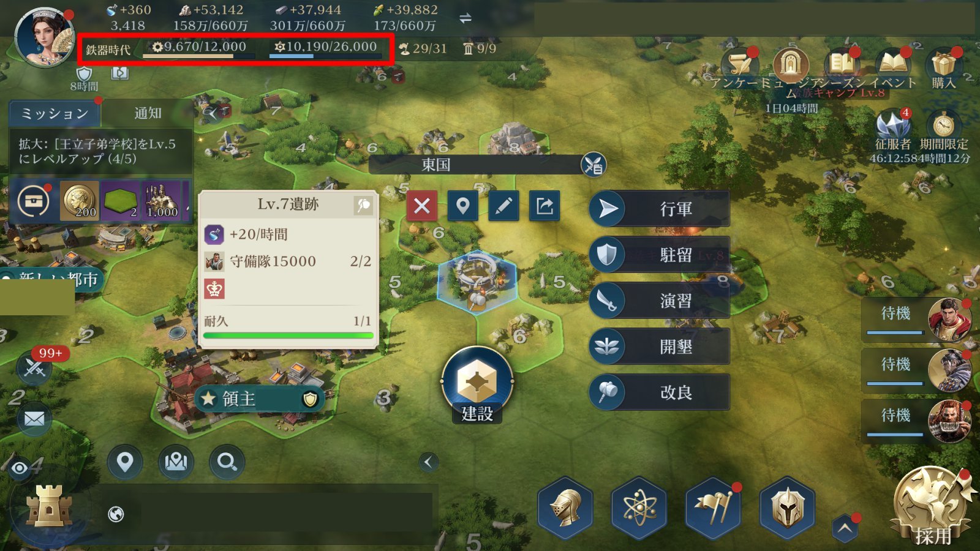This screenshot has height=551, width=980.
Task: Switch to the 通知 tab
Action: coord(148,113)
